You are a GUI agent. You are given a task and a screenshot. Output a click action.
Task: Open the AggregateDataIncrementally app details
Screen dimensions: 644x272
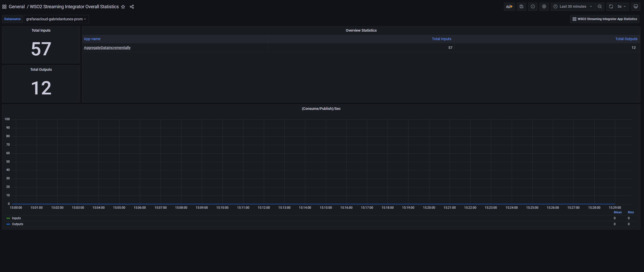click(x=107, y=48)
